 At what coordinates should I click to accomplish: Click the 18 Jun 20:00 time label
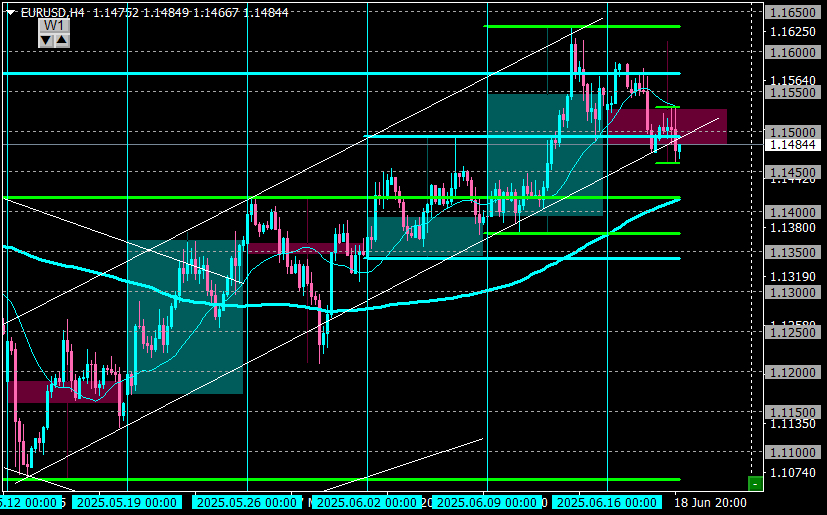pyautogui.click(x=711, y=502)
